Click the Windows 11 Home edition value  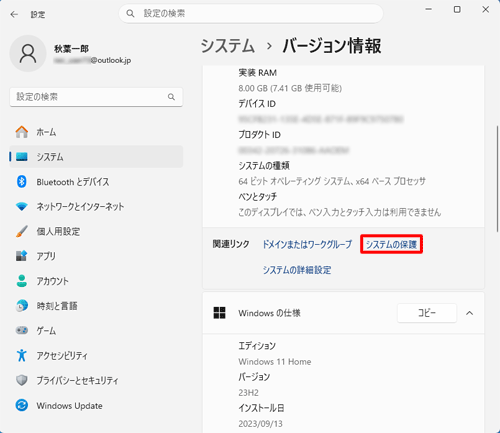click(x=275, y=362)
